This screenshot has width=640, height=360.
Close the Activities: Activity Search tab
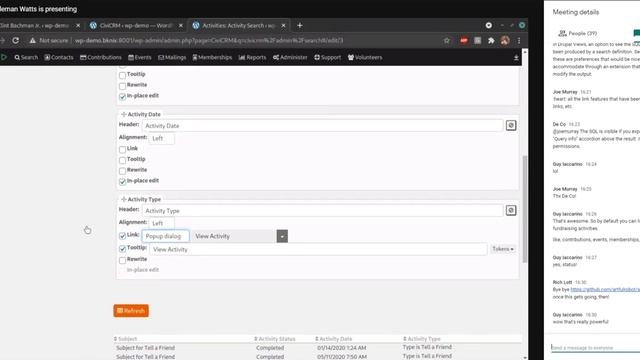(x=283, y=25)
